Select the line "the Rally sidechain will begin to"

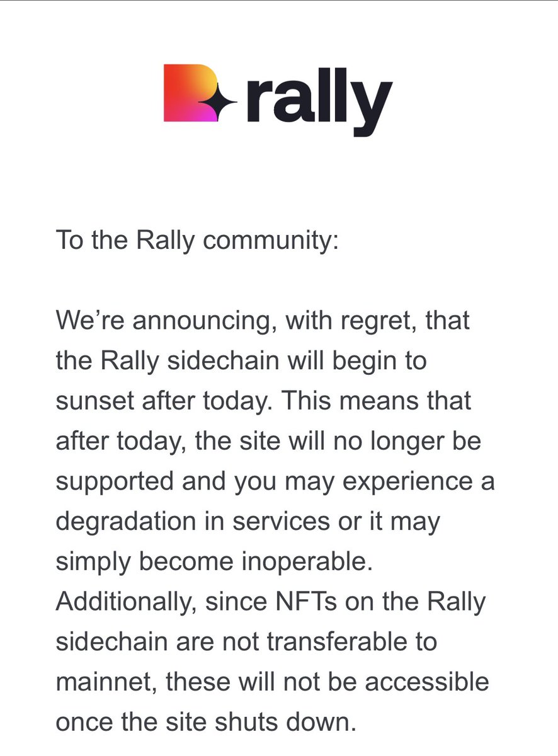click(x=241, y=362)
